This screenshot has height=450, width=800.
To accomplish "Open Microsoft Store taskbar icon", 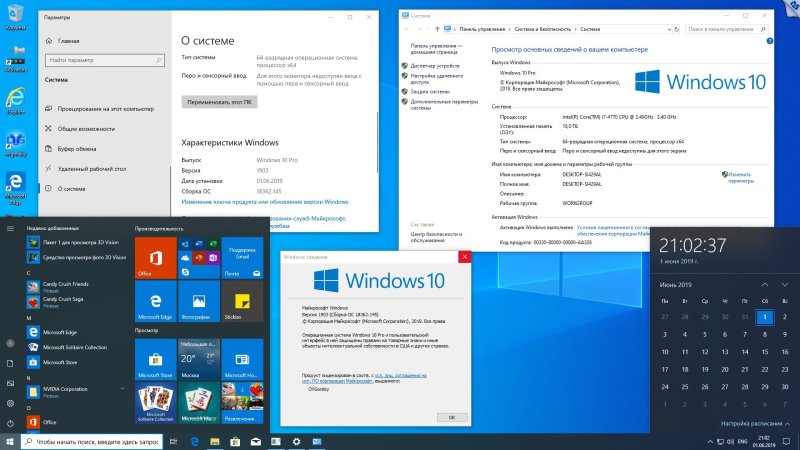I will point(235,441).
